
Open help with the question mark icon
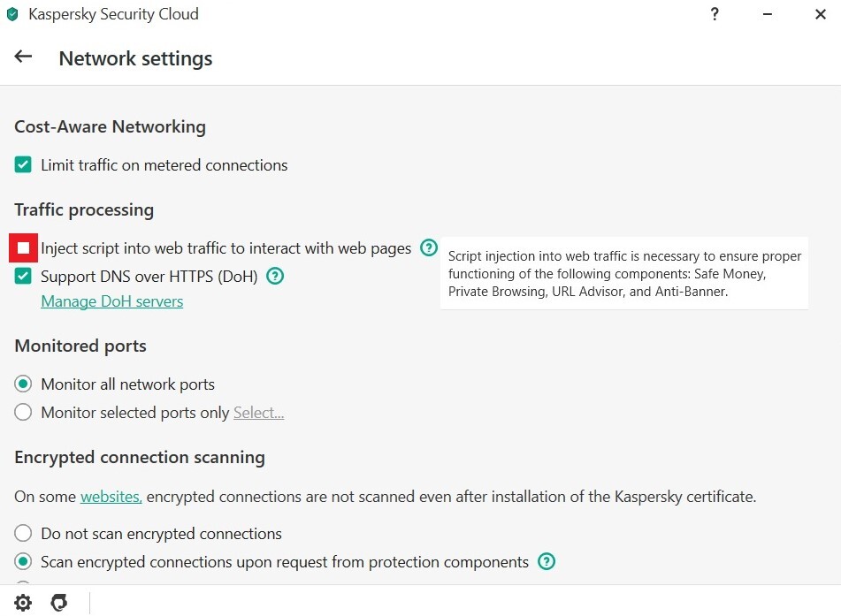pos(715,14)
